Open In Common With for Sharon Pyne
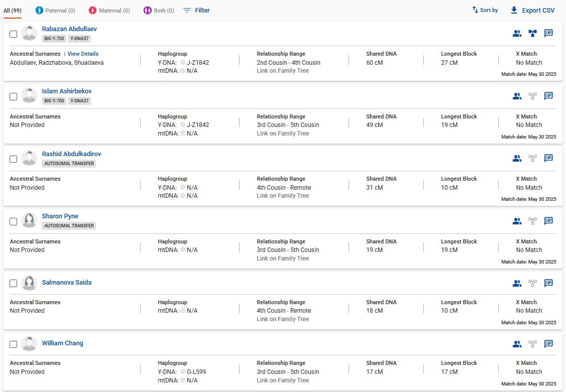This screenshot has width=566, height=392. coord(517,221)
